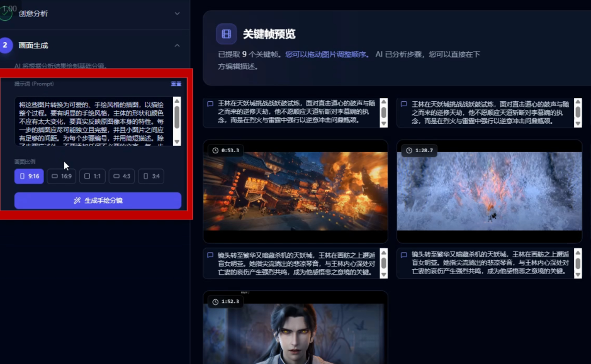
Task: Click the 重置 reset link above the prompt
Action: [x=176, y=84]
